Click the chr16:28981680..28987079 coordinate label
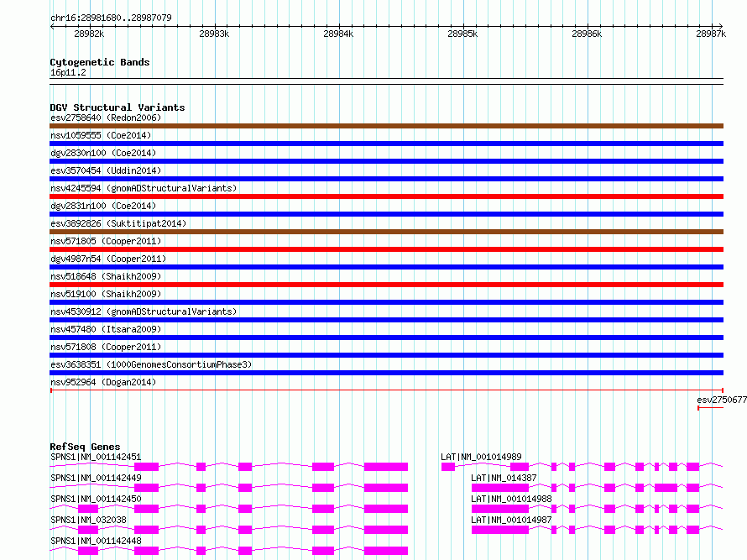The height and width of the screenshot is (560, 747). point(111,18)
